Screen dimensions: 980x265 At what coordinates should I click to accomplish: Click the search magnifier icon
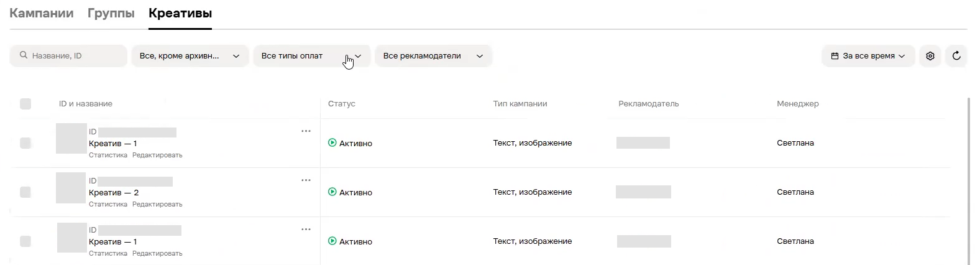24,55
